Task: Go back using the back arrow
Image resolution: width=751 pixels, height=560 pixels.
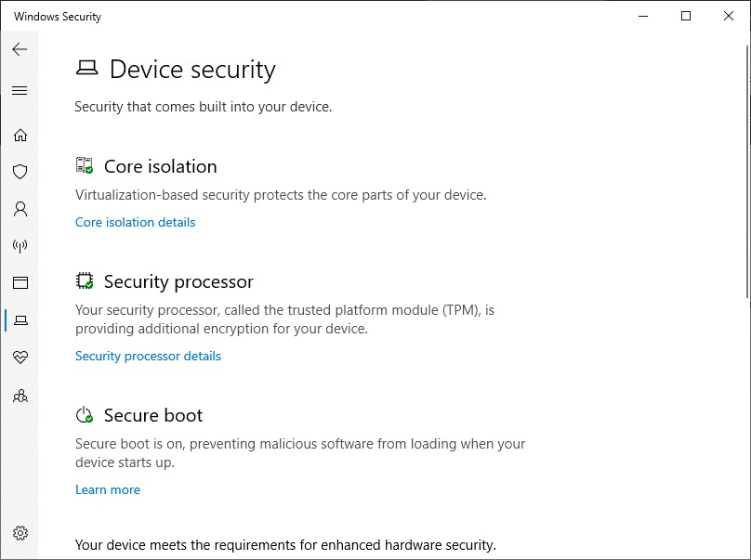Action: coord(20,49)
